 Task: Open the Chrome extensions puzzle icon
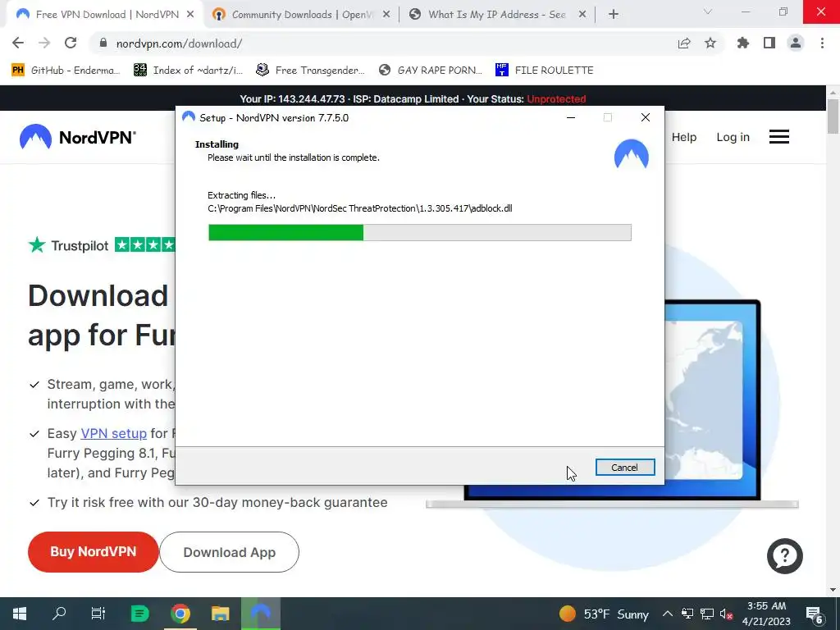tap(743, 43)
